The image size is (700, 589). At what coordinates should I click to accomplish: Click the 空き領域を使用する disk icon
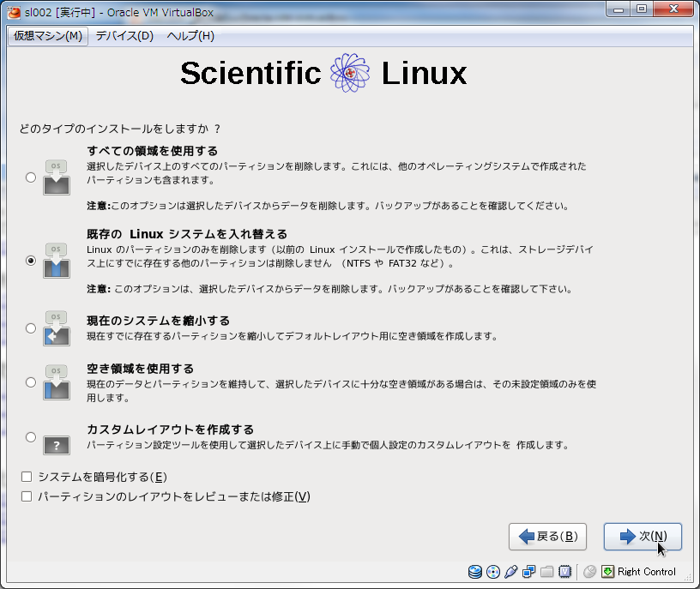57,382
